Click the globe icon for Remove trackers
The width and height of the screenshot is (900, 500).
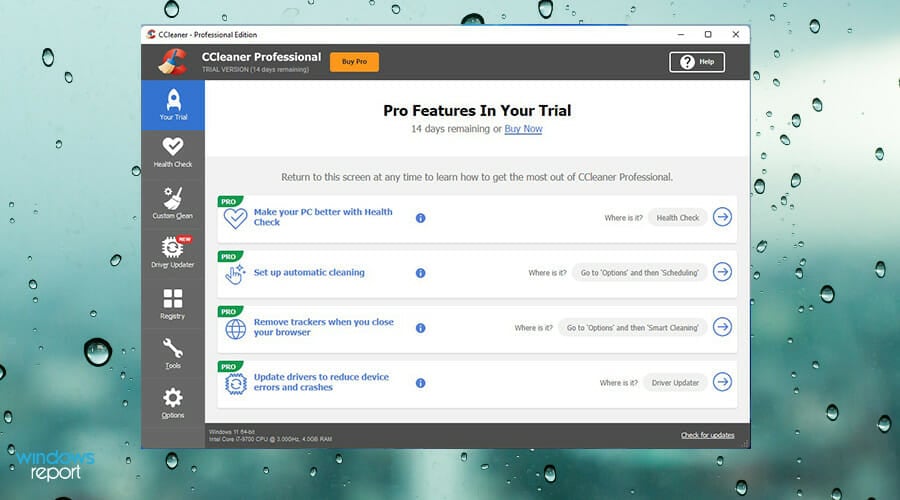tap(235, 329)
